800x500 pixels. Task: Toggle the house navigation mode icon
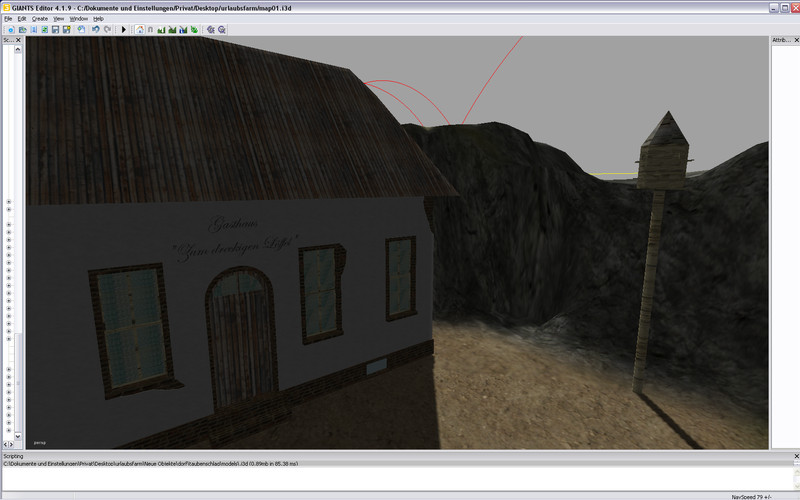(x=140, y=30)
